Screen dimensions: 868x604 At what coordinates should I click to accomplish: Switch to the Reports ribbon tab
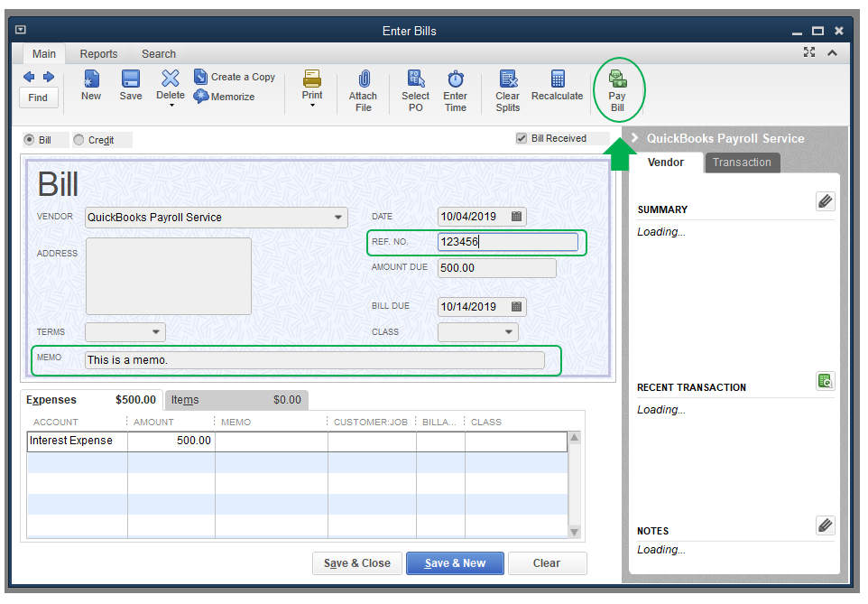(x=98, y=54)
